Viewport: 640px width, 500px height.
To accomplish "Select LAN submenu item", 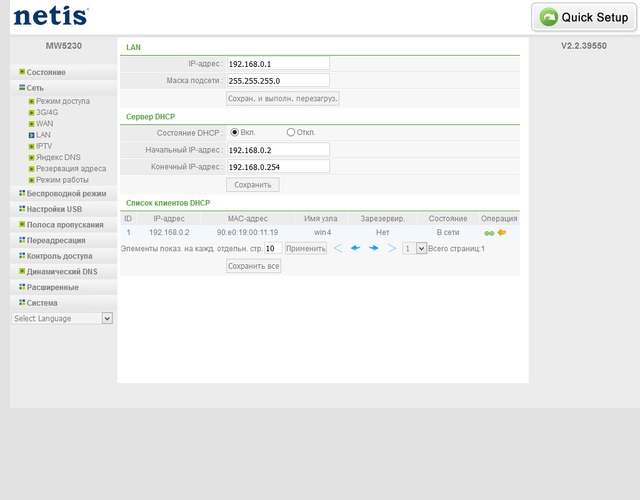I will coord(43,135).
